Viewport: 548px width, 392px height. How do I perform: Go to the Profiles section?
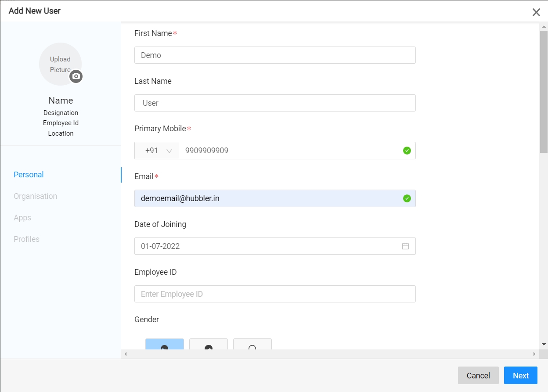(x=27, y=239)
